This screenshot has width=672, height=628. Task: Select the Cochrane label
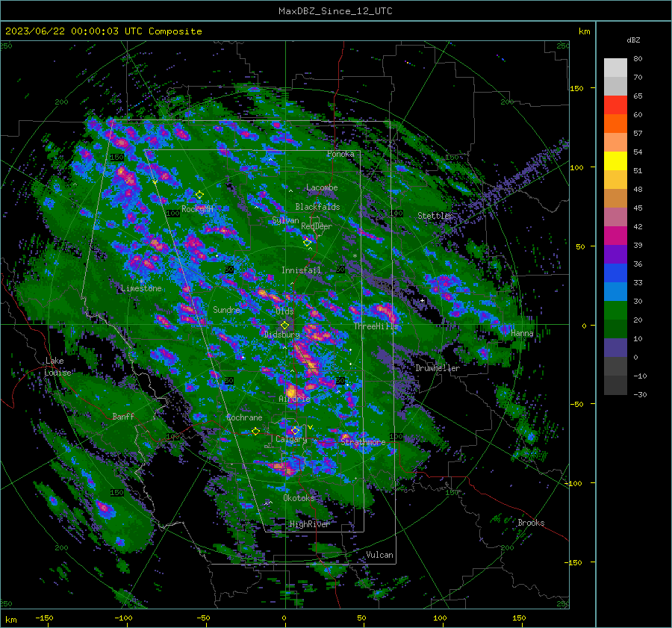pos(244,417)
